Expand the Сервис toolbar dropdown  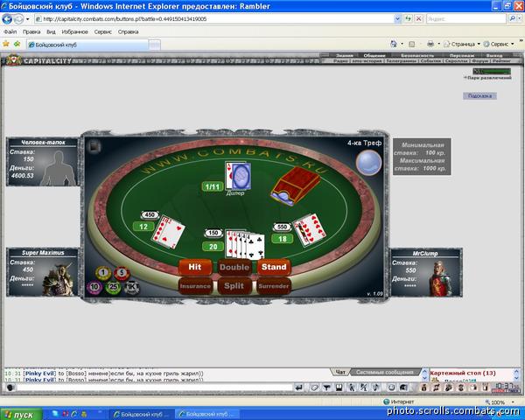tap(513, 44)
